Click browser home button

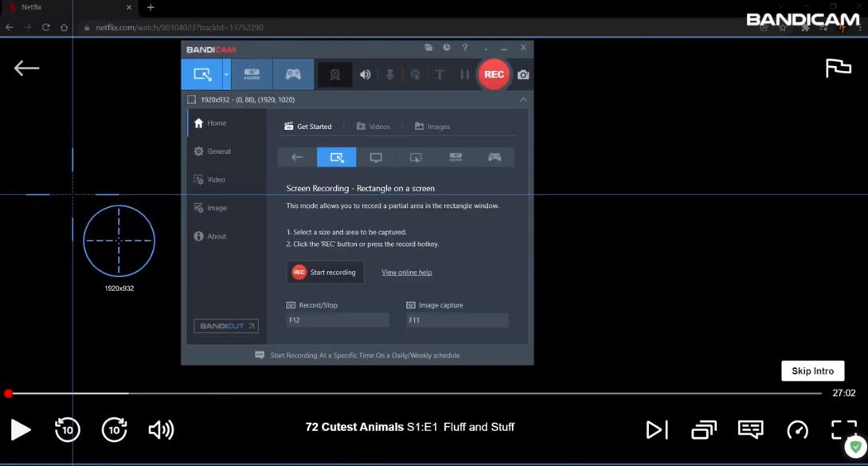pyautogui.click(x=65, y=27)
